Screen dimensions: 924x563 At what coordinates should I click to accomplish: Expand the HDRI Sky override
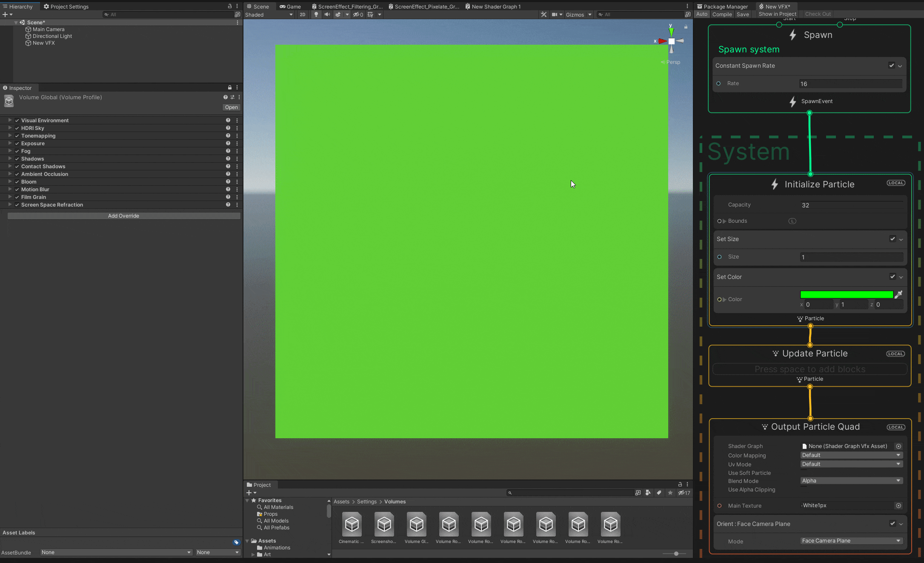pos(10,128)
